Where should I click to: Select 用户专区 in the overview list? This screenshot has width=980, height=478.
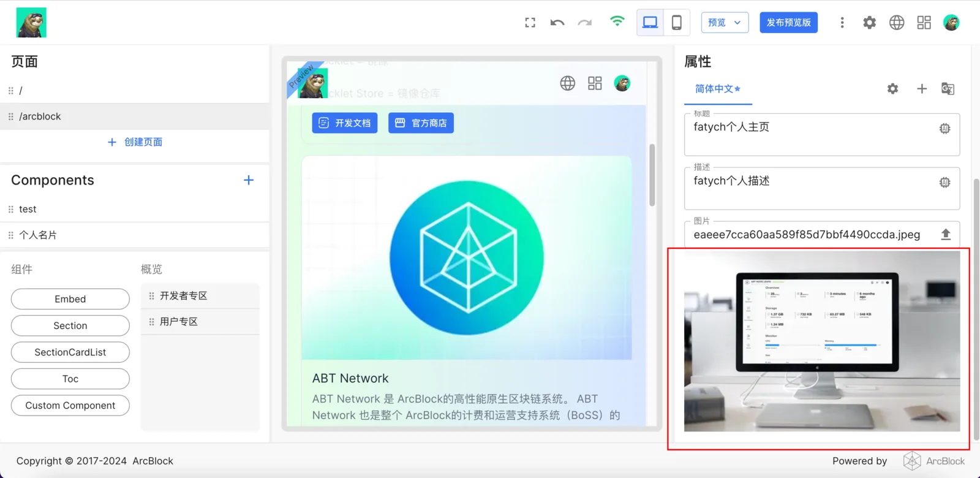(200, 322)
